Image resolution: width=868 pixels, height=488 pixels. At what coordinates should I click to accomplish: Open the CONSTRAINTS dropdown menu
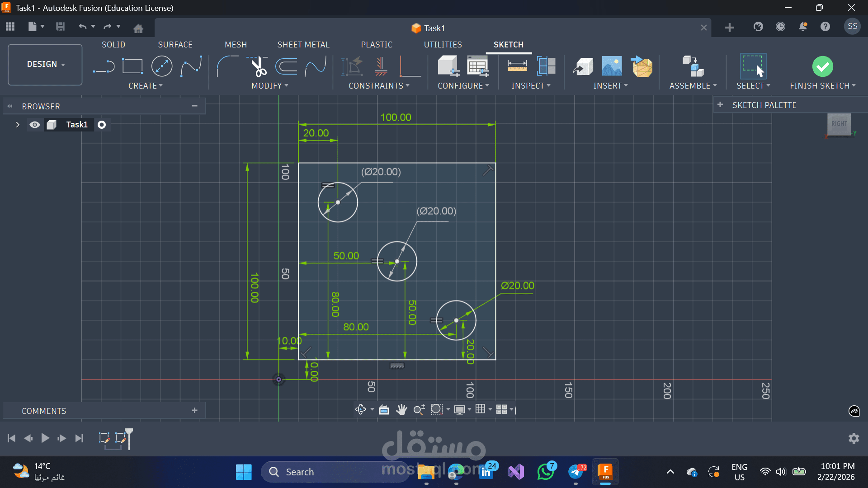(x=379, y=86)
